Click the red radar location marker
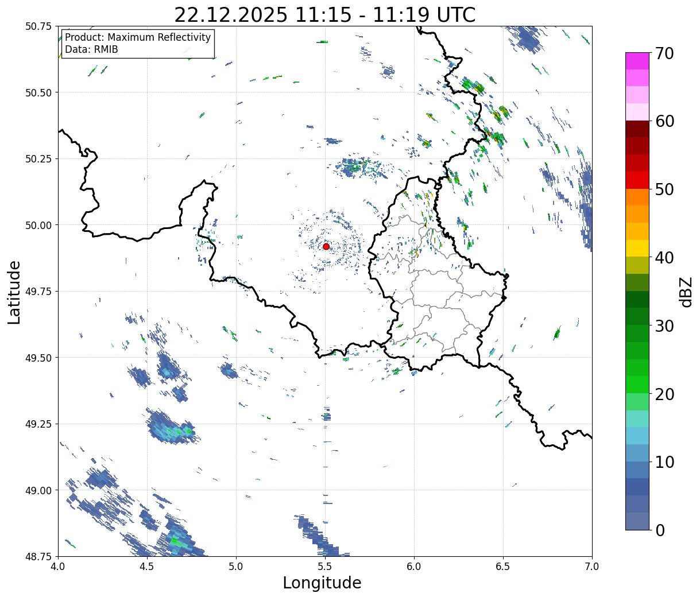 (326, 246)
